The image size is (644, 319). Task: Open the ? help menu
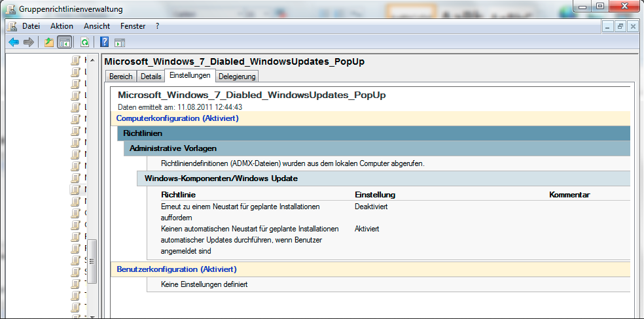(x=157, y=26)
